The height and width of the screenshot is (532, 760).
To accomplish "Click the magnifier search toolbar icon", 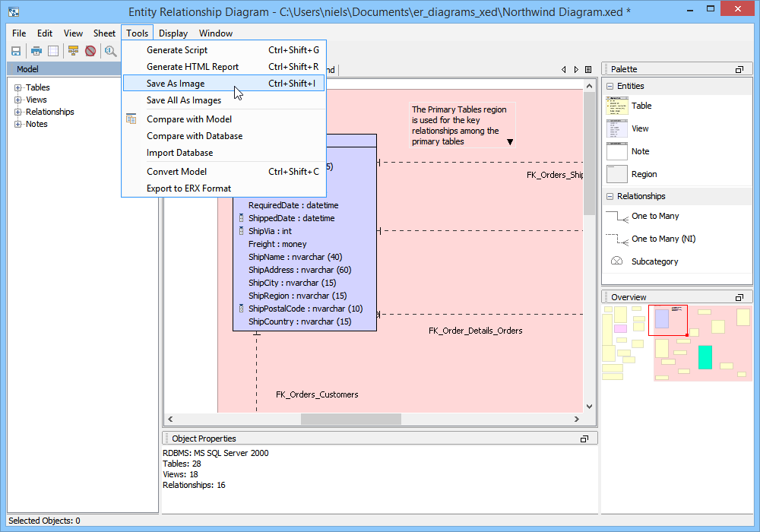I will click(111, 51).
